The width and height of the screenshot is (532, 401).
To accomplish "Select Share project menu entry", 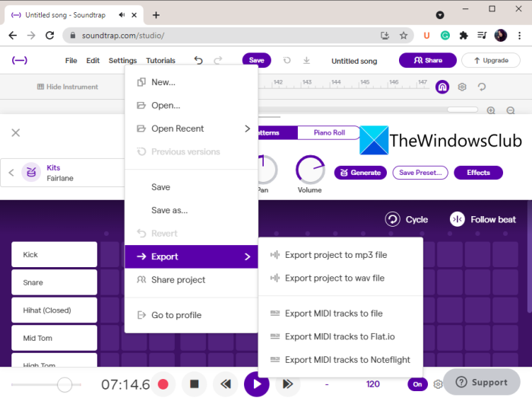I will [192, 280].
